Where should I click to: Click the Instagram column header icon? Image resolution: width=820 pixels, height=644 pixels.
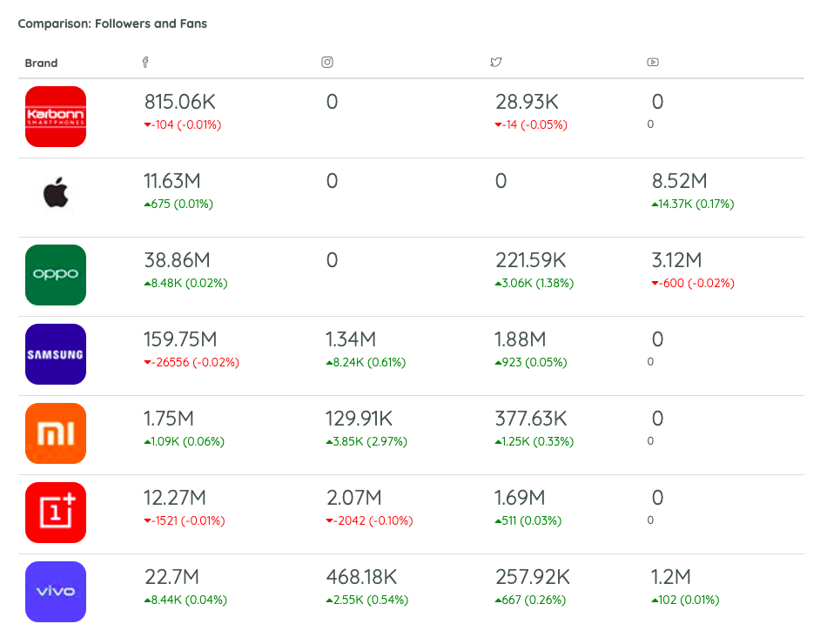tap(327, 62)
